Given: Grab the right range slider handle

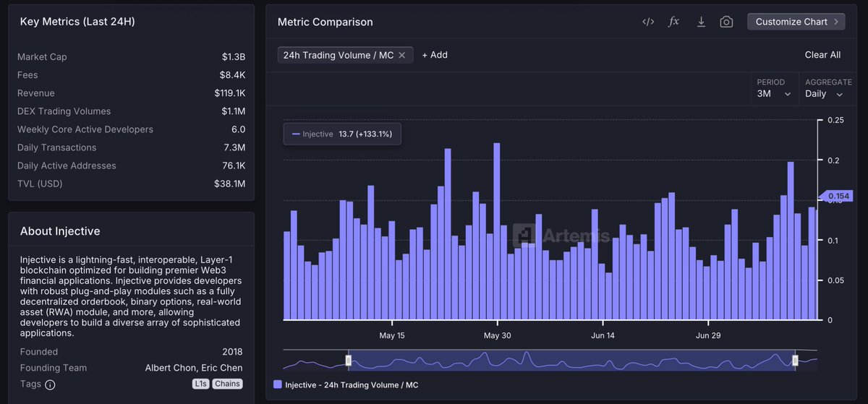Looking at the screenshot, I should click(x=795, y=360).
